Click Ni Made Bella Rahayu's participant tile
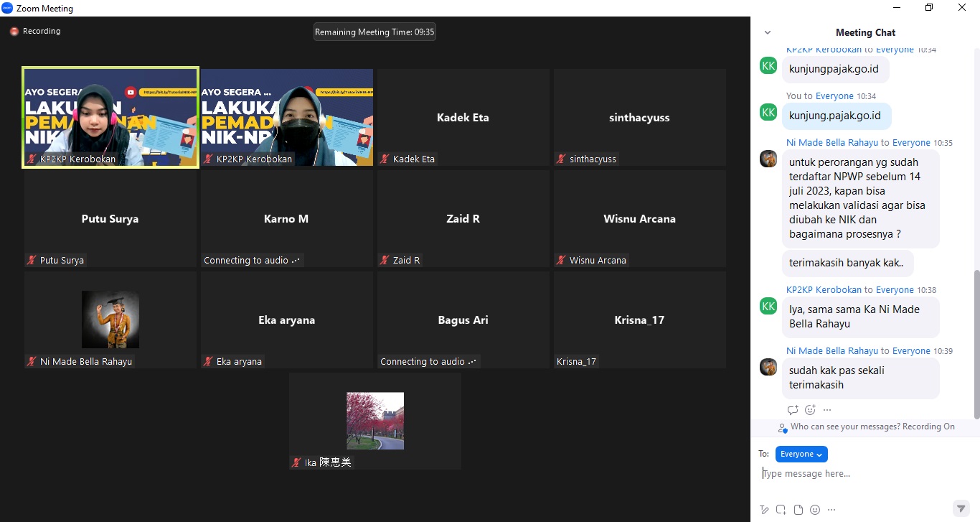Screen dimensions: 980x522 (110, 320)
